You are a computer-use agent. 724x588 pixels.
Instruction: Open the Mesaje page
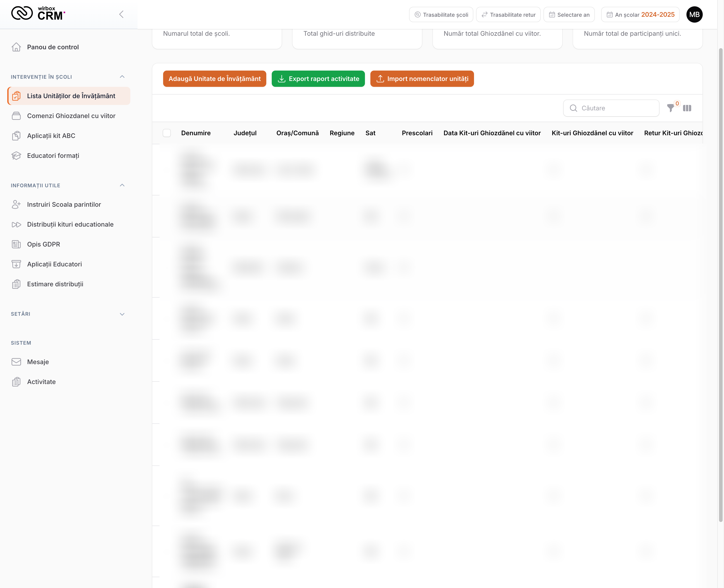[x=68, y=362]
